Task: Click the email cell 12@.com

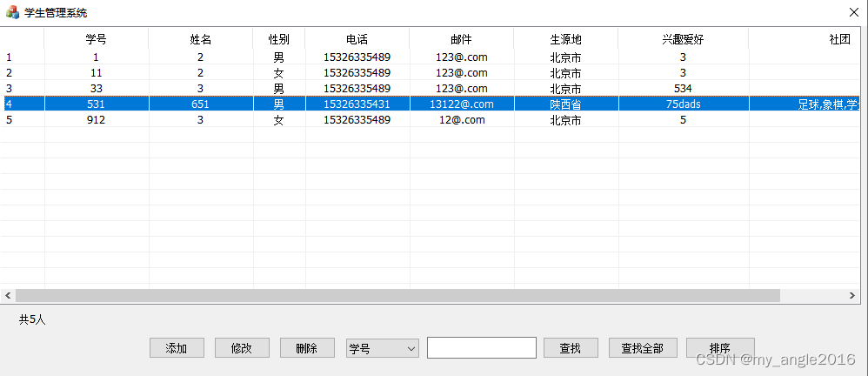Action: [x=461, y=119]
